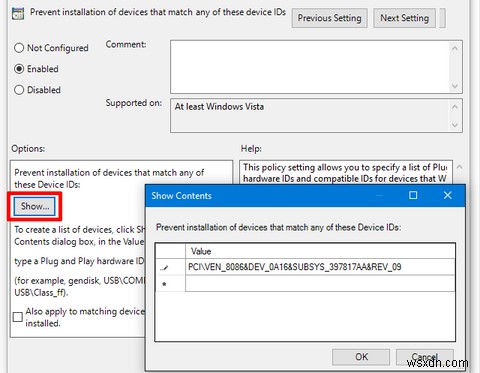Select the Enabled radio button
The width and height of the screenshot is (480, 373).
coord(19,69)
